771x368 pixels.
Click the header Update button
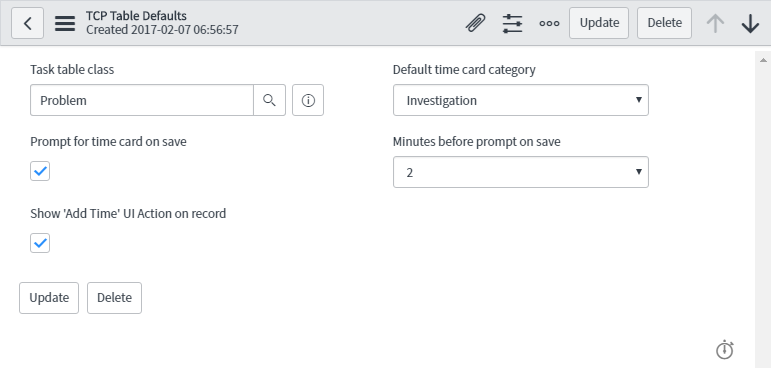tap(599, 23)
